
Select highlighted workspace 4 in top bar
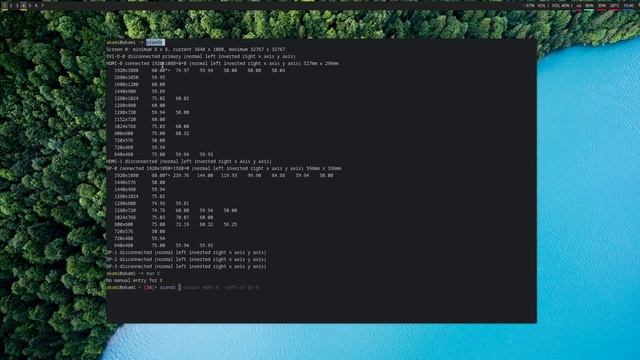tap(24, 5)
